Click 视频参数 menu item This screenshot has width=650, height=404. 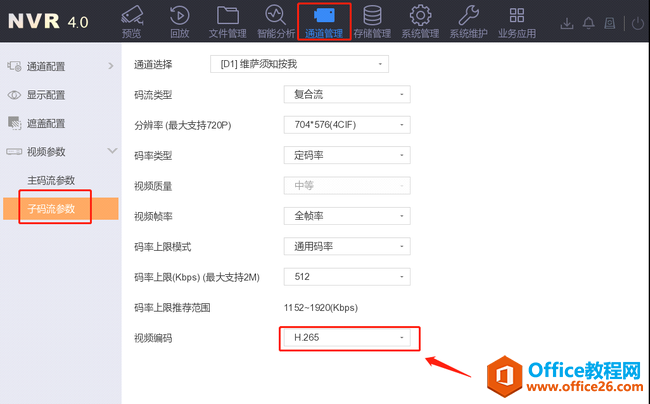[46, 152]
